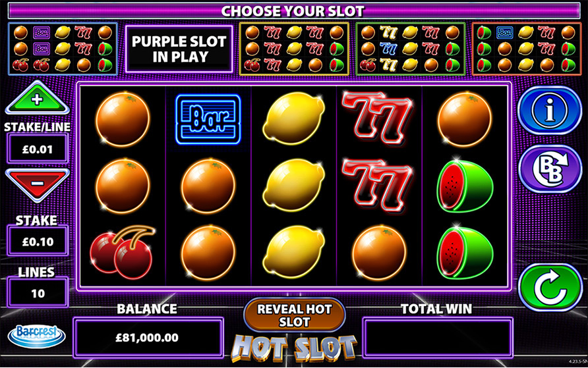
Task: Click Purple Slot In Play panel
Action: pyautogui.click(x=179, y=49)
